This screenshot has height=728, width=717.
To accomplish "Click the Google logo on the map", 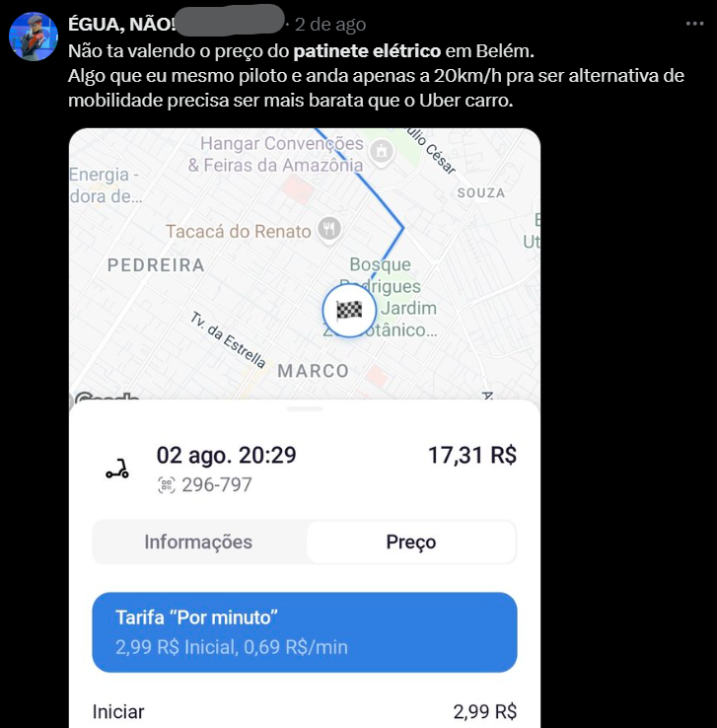I will click(107, 396).
